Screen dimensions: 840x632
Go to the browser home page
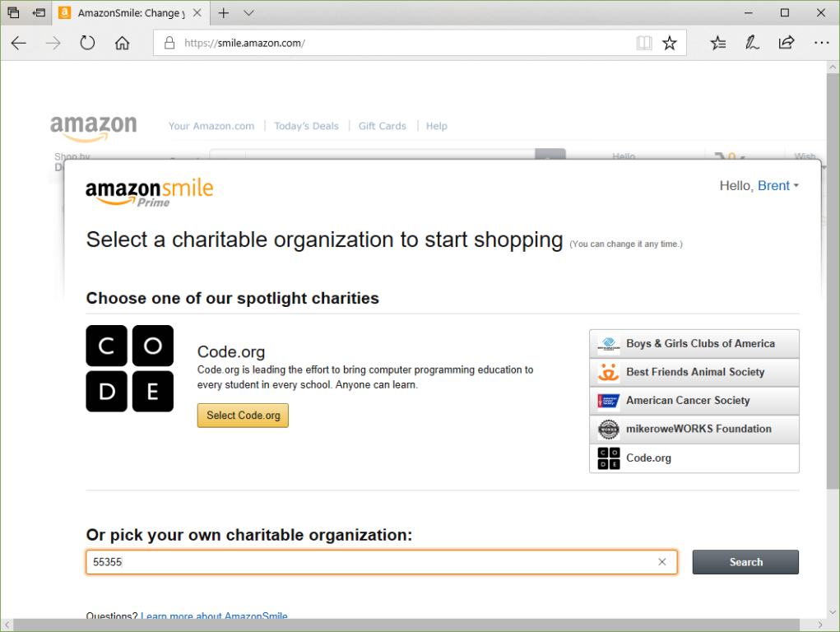click(122, 44)
